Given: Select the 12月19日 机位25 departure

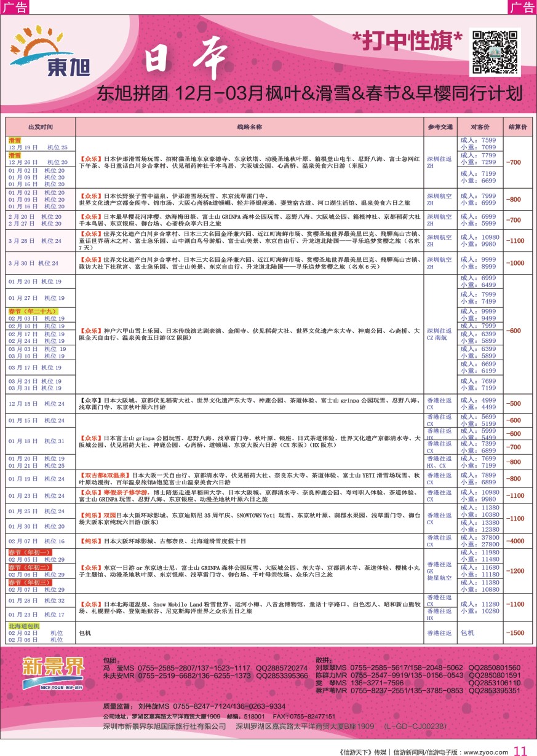Looking at the screenshot, I should point(38,148).
